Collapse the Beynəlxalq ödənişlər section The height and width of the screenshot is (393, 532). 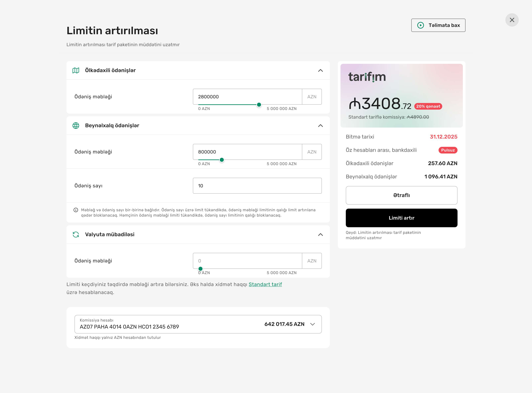(320, 126)
